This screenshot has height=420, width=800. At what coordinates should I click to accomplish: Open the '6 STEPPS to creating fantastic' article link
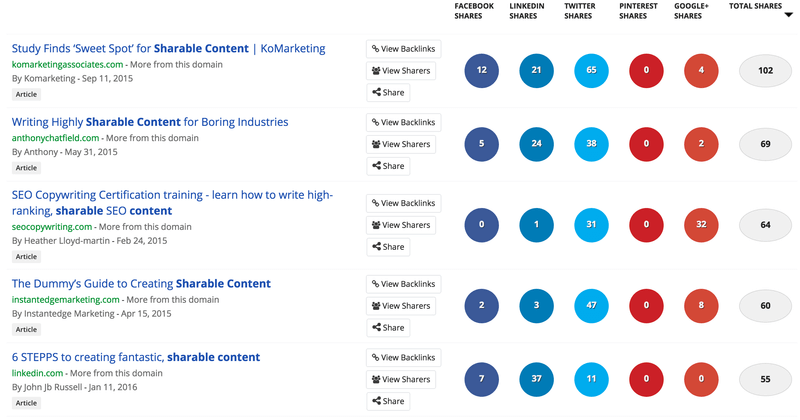(x=136, y=357)
